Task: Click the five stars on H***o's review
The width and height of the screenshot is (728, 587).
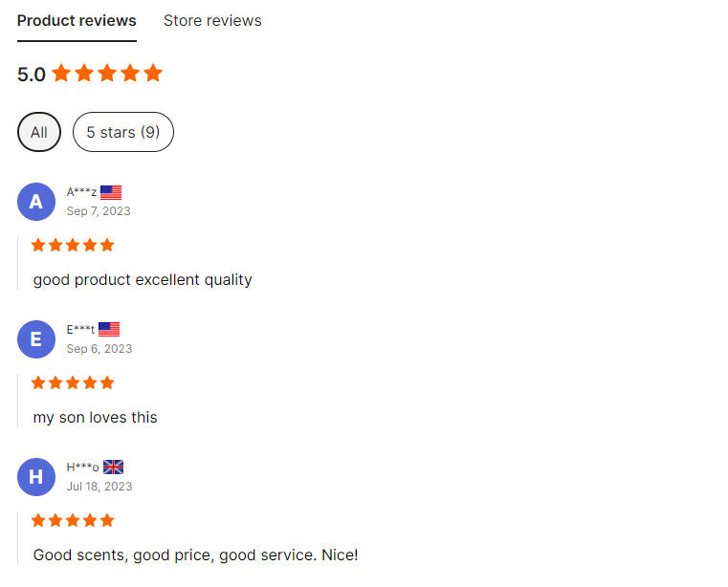Action: (x=73, y=520)
